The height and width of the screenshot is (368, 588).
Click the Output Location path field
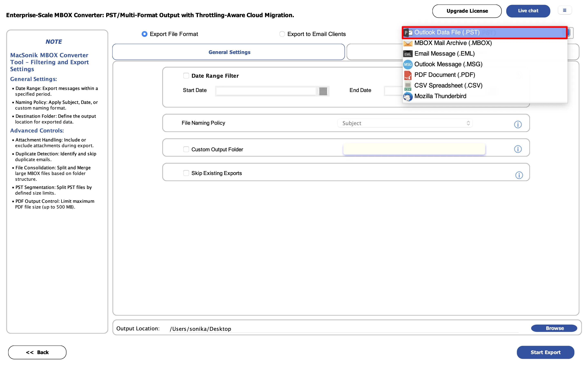pyautogui.click(x=344, y=329)
